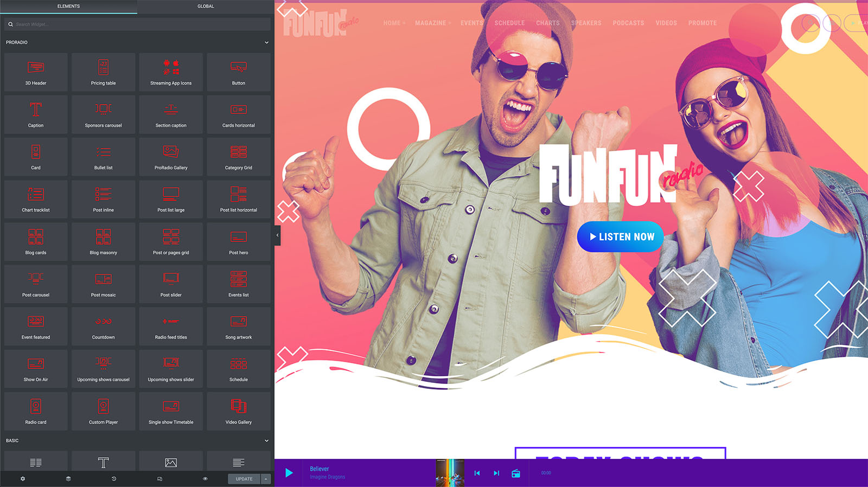The image size is (868, 487).
Task: Click the radio icon in player bar
Action: [516, 473]
